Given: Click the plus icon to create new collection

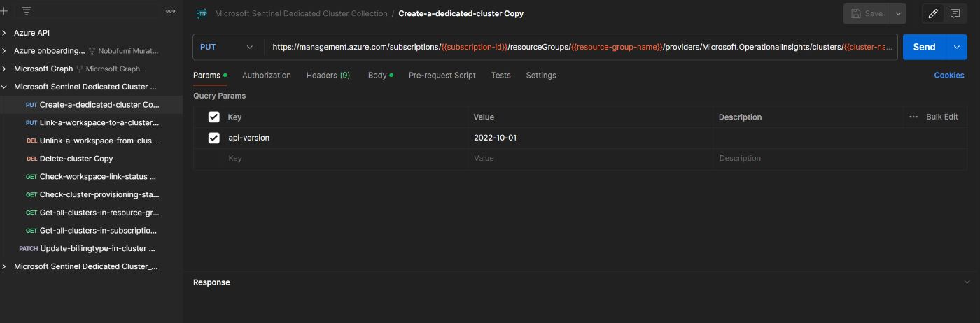Looking at the screenshot, I should pyautogui.click(x=4, y=11).
